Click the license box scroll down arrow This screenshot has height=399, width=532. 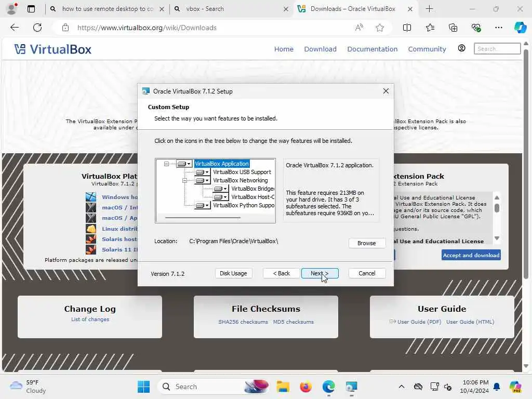click(x=497, y=238)
